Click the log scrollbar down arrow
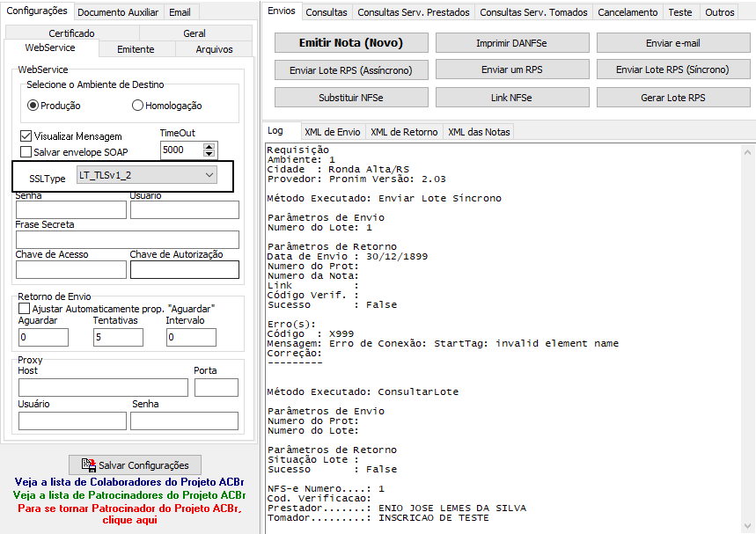Screen dimensions: 756x534 (747, 526)
